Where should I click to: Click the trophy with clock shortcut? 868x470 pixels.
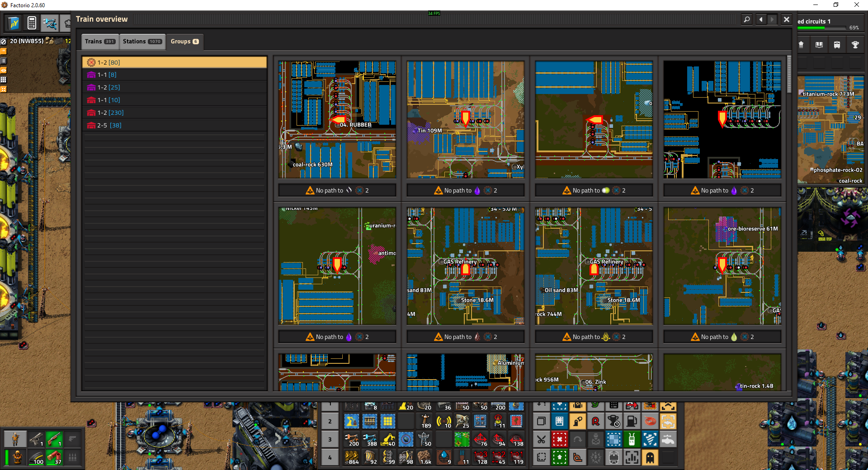click(613, 421)
